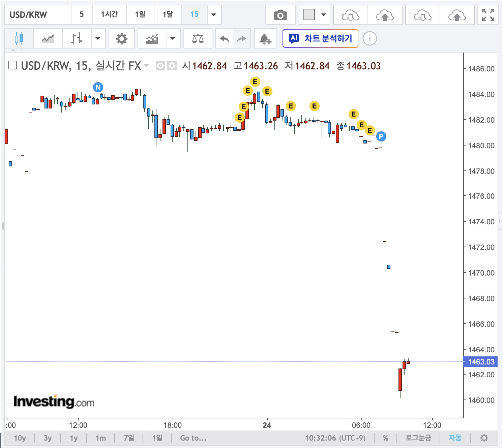Select the candlestick chart style icon
503x448 pixels.
coord(19,38)
